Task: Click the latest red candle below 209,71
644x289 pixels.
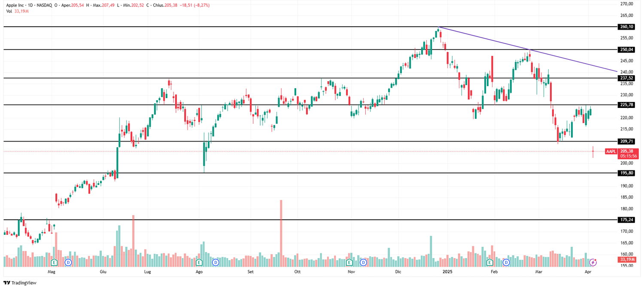Action: coord(593,151)
